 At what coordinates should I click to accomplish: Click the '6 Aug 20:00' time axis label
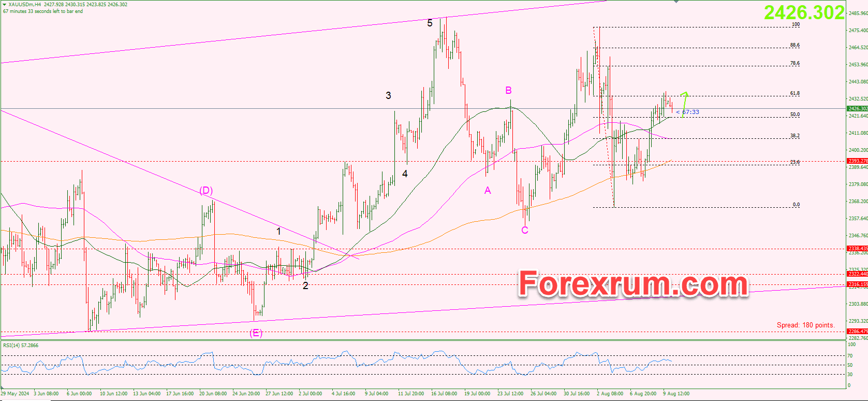643,394
